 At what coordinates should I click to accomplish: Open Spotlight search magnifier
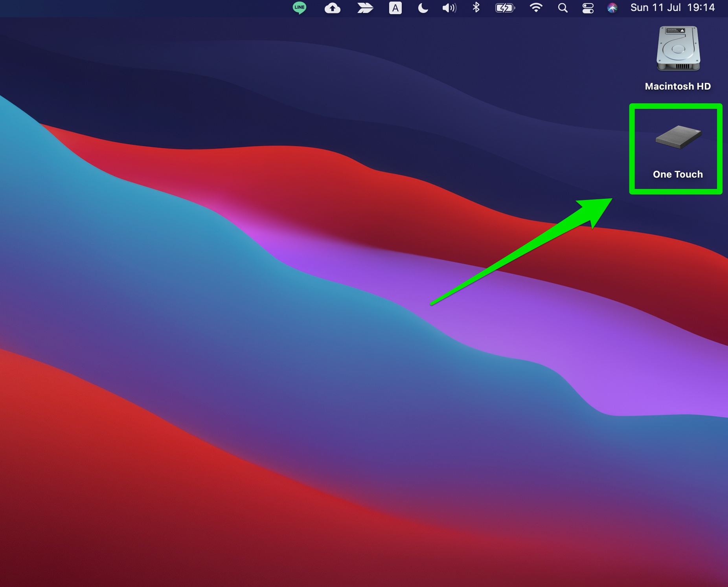(563, 8)
